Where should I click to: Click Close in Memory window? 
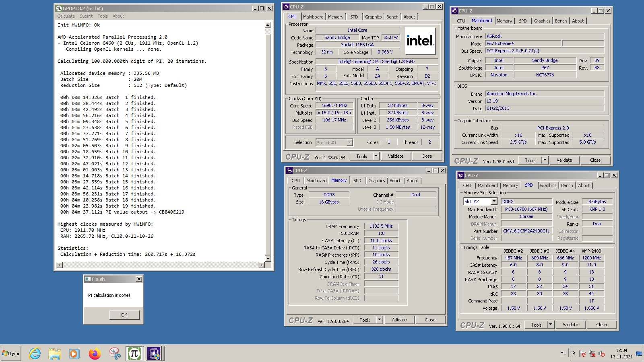pyautogui.click(x=430, y=320)
